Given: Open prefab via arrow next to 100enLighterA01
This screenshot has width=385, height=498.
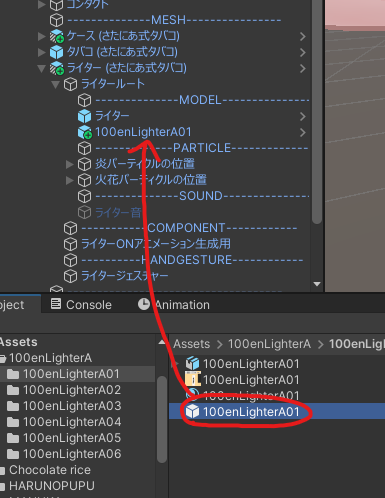Looking at the screenshot, I should (302, 132).
